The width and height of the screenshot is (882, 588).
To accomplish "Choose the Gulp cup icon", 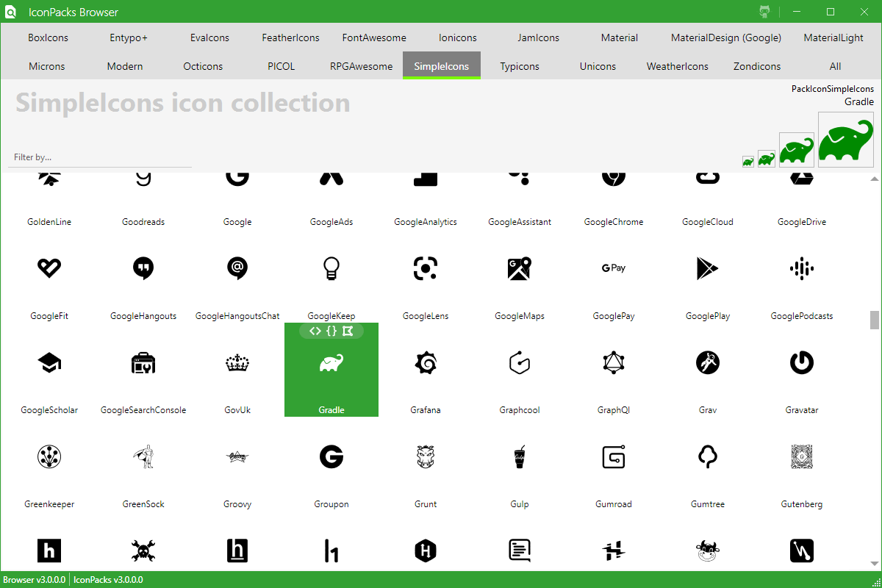I will (x=520, y=457).
